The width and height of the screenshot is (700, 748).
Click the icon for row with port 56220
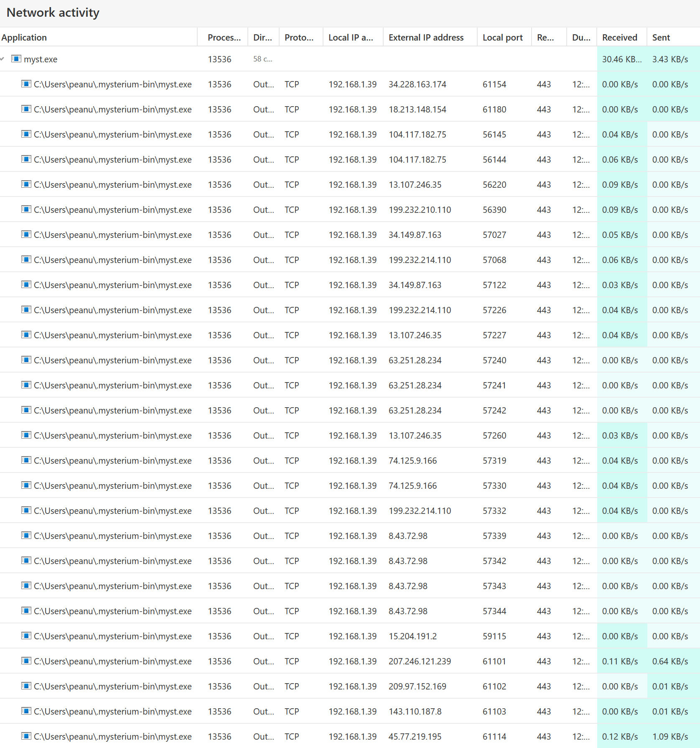(x=26, y=184)
